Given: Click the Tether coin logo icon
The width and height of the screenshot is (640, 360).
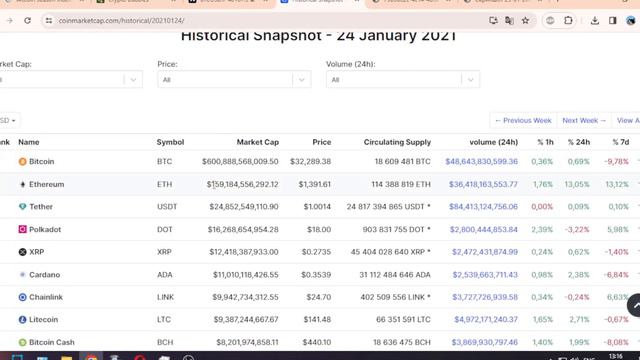Looking at the screenshot, I should tap(22, 207).
